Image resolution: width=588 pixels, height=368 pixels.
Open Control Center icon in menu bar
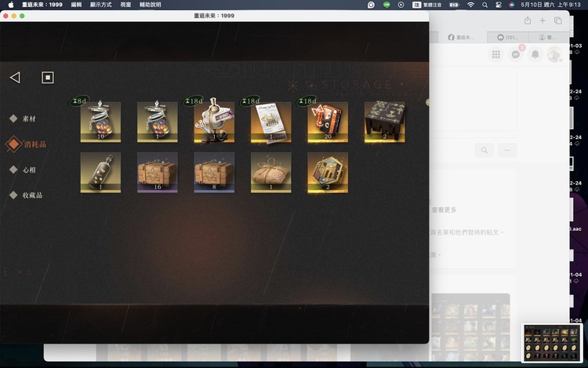(x=499, y=5)
